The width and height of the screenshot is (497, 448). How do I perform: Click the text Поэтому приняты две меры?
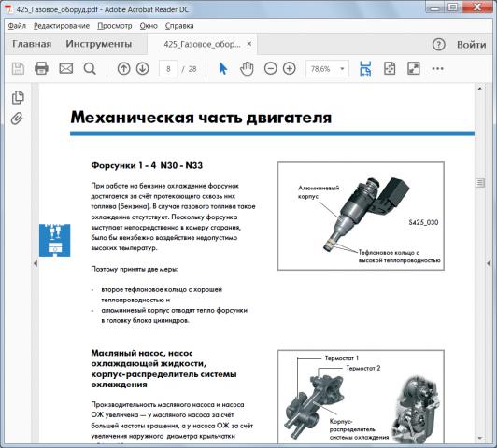pyautogui.click(x=135, y=269)
